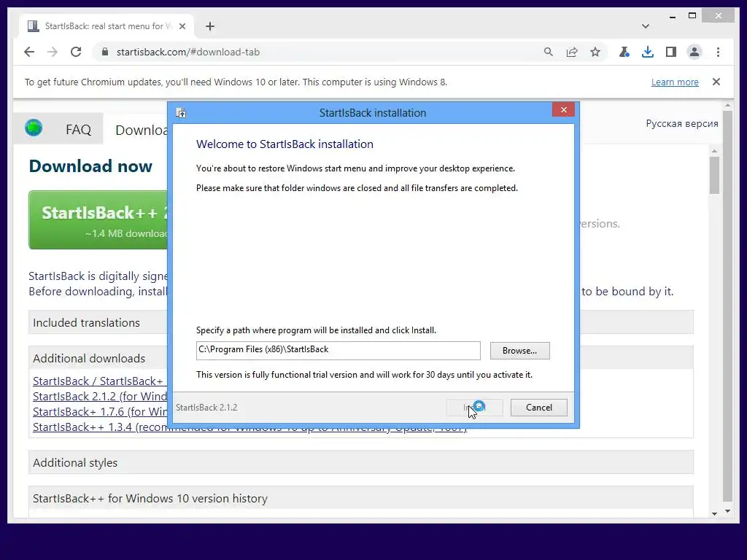This screenshot has width=747, height=560.
Task: Reload the page with the refresh icon
Action: point(76,52)
